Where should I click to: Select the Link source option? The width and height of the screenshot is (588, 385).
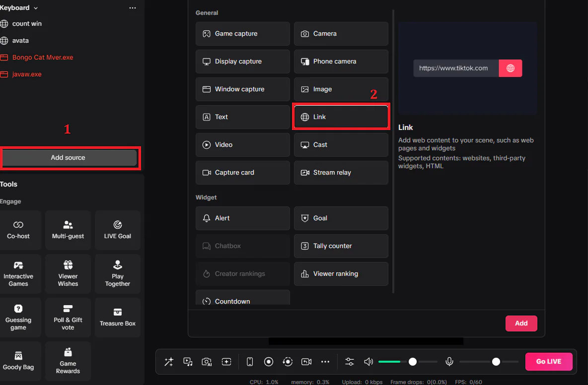tap(341, 117)
